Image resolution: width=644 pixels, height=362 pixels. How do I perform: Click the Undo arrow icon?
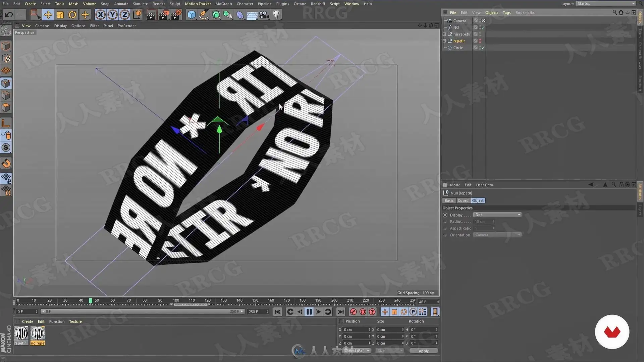pos(9,15)
